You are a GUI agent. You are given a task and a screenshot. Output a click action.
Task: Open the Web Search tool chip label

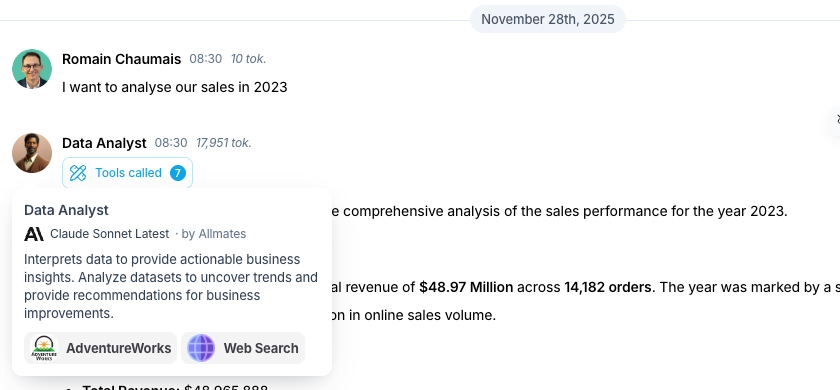(261, 348)
